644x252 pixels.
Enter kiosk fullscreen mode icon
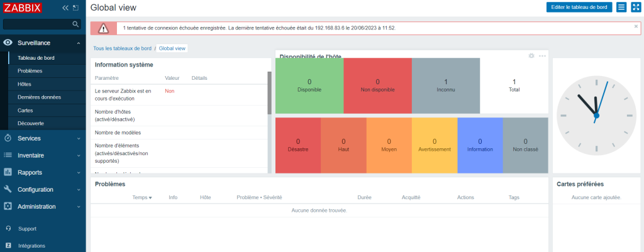[x=635, y=7]
